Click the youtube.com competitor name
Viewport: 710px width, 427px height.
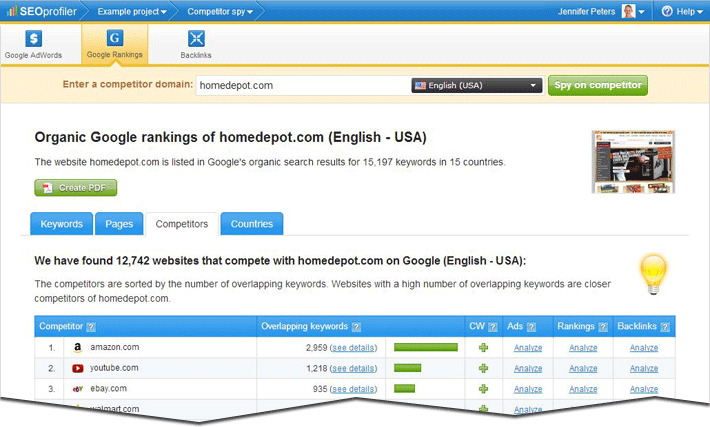pos(114,368)
